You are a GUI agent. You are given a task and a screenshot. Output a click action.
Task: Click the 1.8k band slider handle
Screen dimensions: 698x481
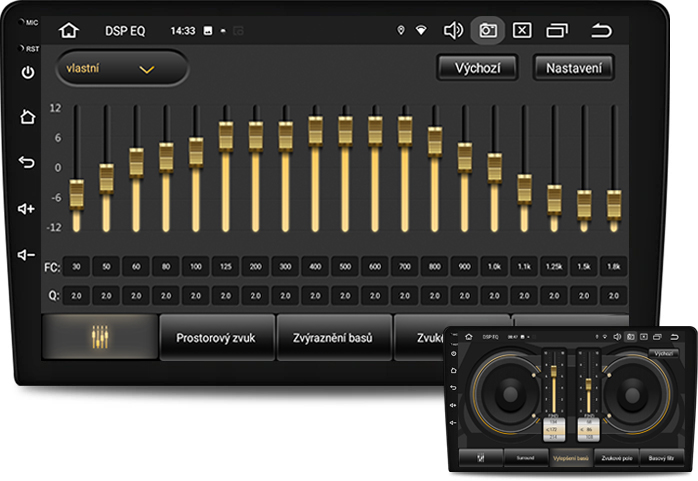pos(613,203)
